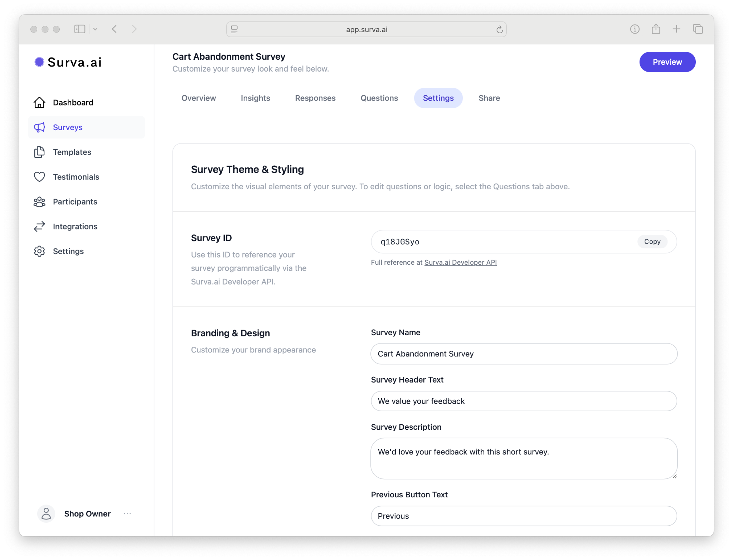The image size is (733, 560).
Task: Click the Surveys megaphone icon
Action: point(39,127)
